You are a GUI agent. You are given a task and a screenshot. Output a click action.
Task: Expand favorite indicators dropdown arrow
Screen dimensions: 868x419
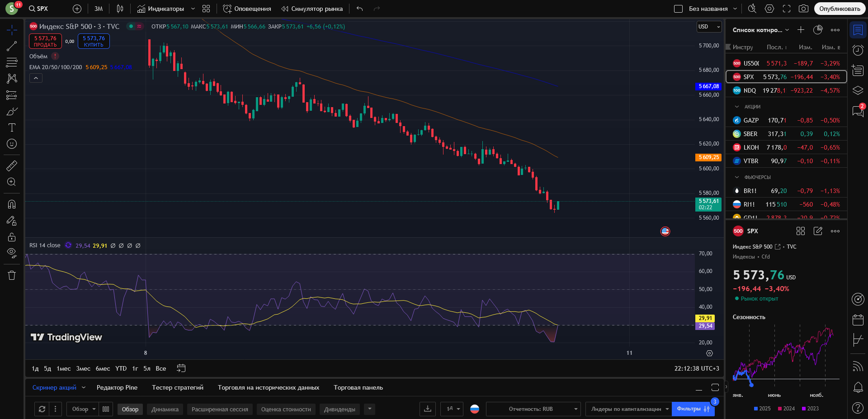[193, 9]
